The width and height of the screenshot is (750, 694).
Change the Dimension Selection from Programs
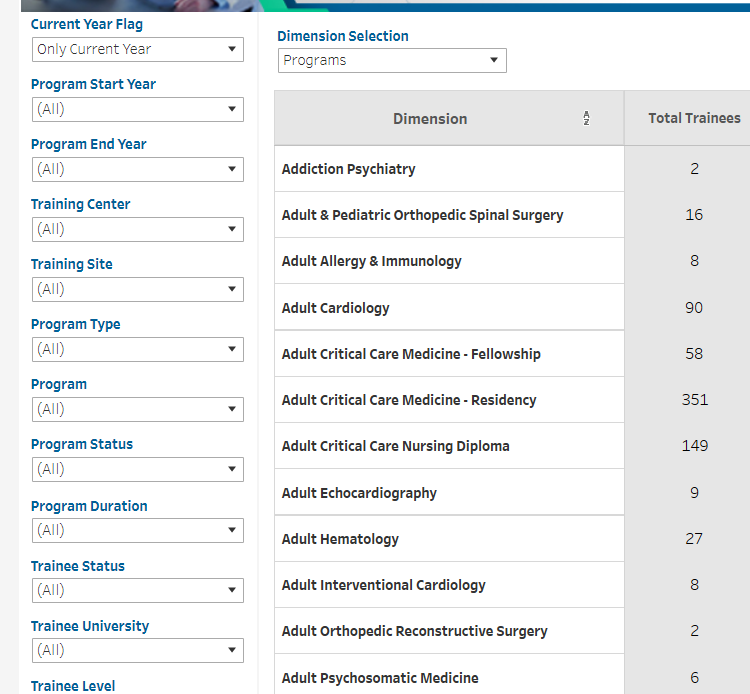pos(392,60)
